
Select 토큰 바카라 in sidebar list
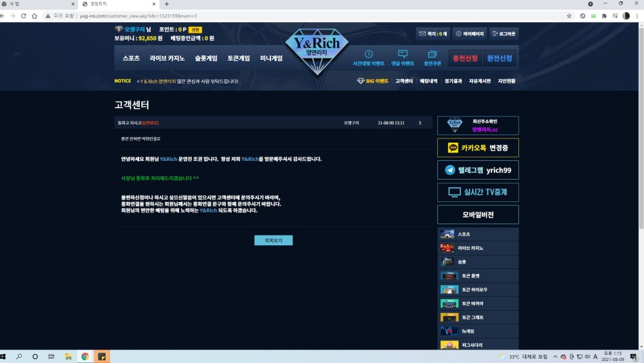click(x=478, y=303)
